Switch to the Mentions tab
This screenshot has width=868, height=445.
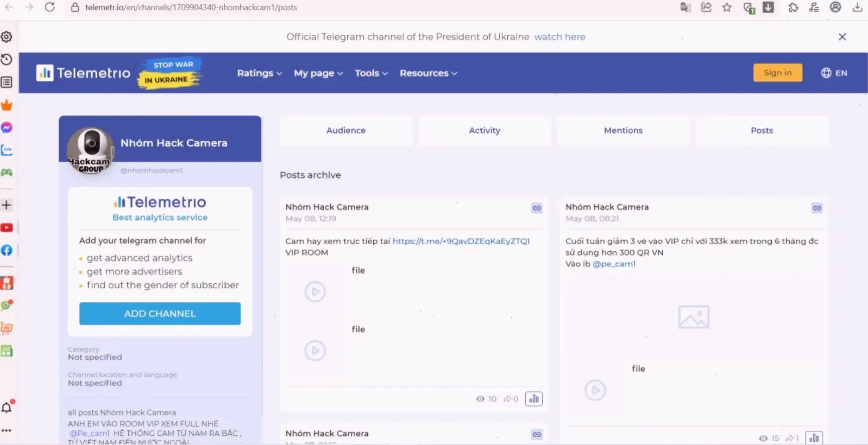coord(623,131)
